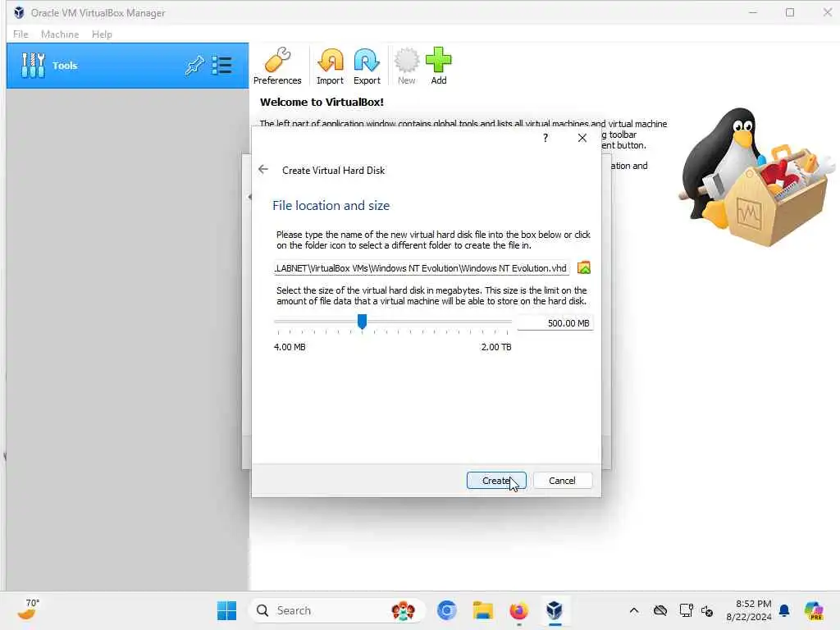This screenshot has height=630, width=840.
Task: Click the 500.00 MB size field
Action: click(555, 323)
